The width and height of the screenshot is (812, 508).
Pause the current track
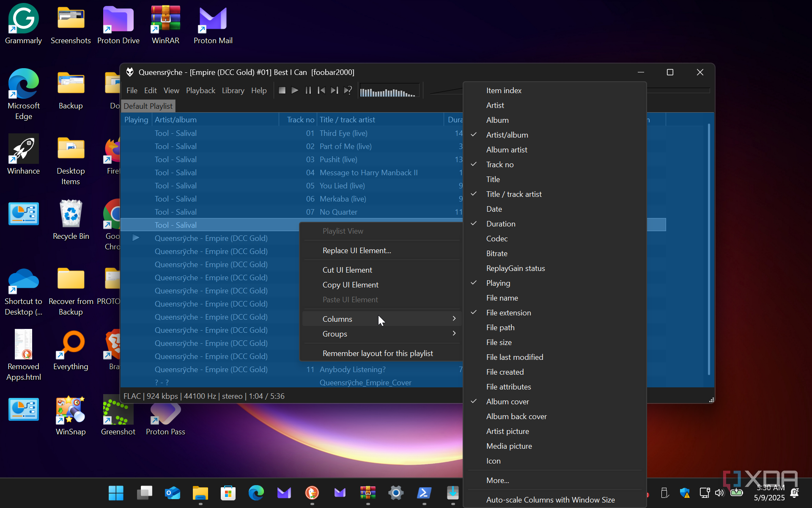pos(308,90)
